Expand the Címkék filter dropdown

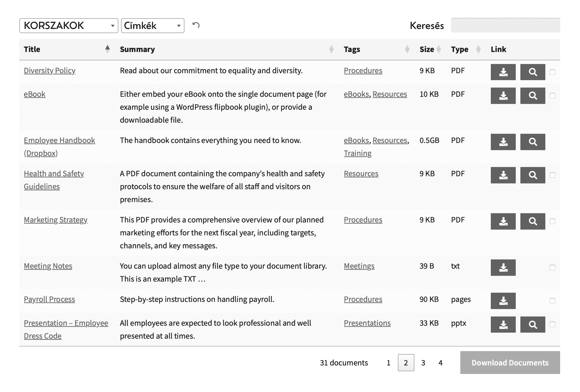tap(153, 25)
